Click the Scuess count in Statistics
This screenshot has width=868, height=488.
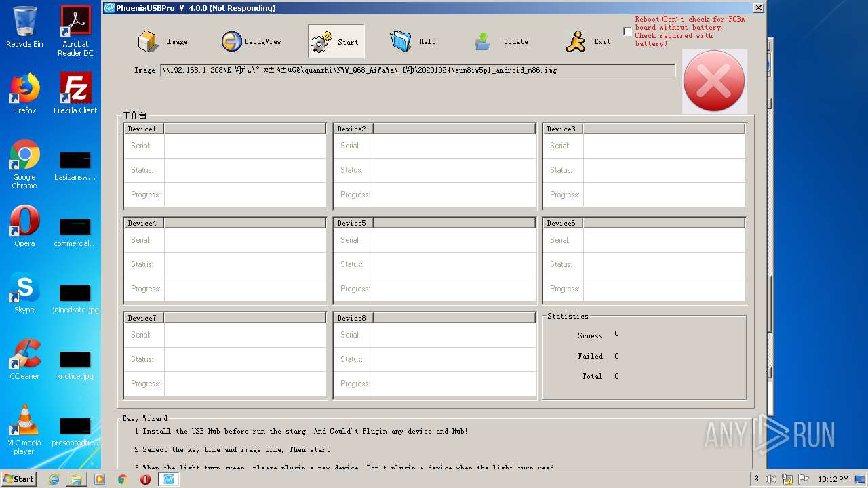pyautogui.click(x=616, y=334)
